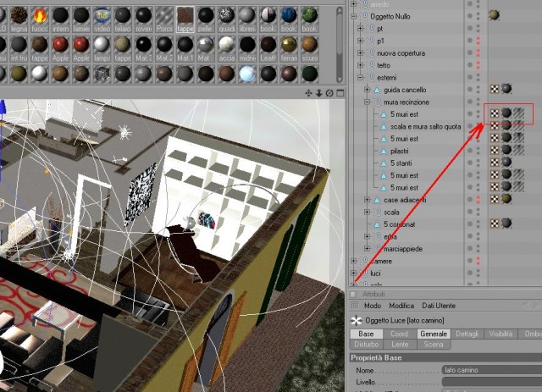The width and height of the screenshot is (542, 392).
Task: Switch to the Dettagli tab
Action: coord(467,334)
